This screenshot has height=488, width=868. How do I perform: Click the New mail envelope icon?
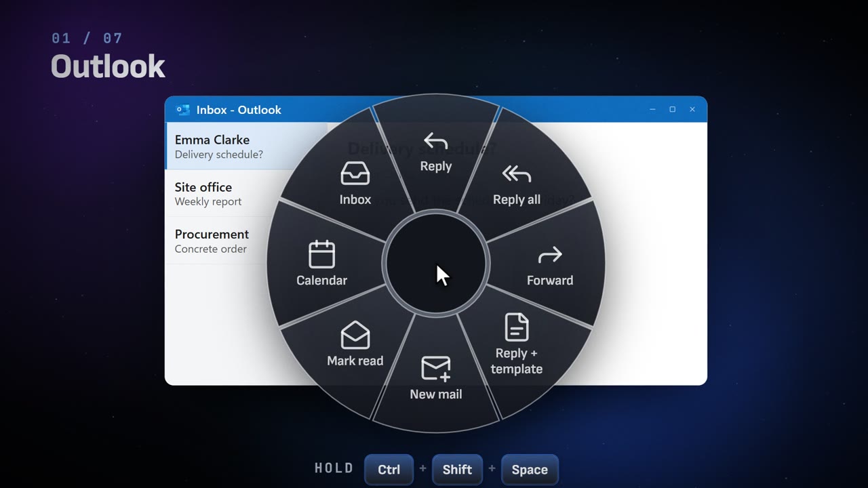tap(436, 369)
